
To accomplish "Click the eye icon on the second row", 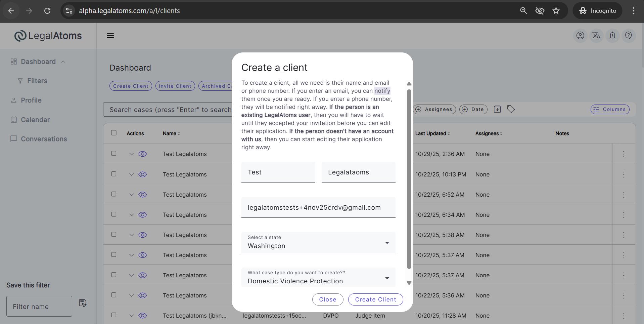I will click(x=143, y=174).
